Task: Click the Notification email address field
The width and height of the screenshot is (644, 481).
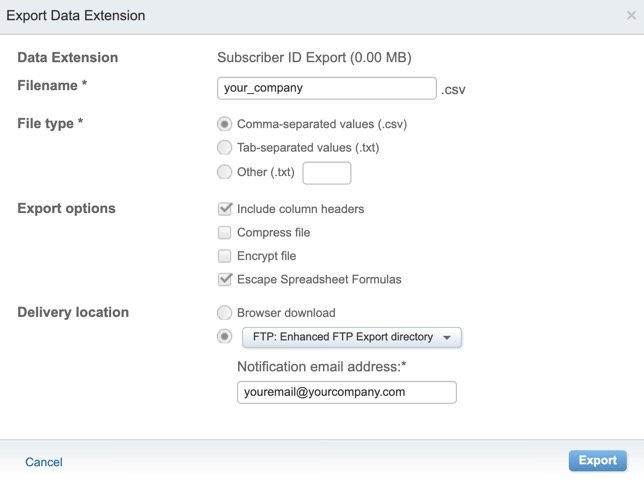Action: [347, 392]
